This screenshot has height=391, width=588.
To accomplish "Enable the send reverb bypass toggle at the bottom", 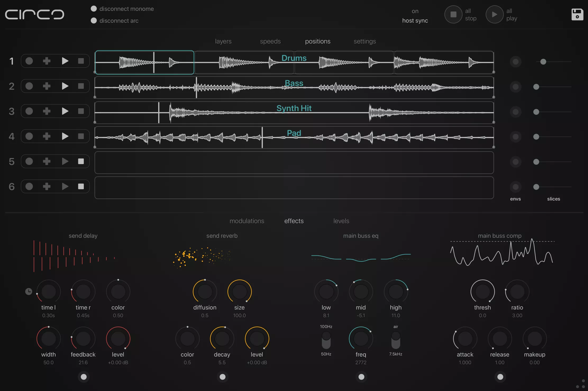I will (x=222, y=377).
